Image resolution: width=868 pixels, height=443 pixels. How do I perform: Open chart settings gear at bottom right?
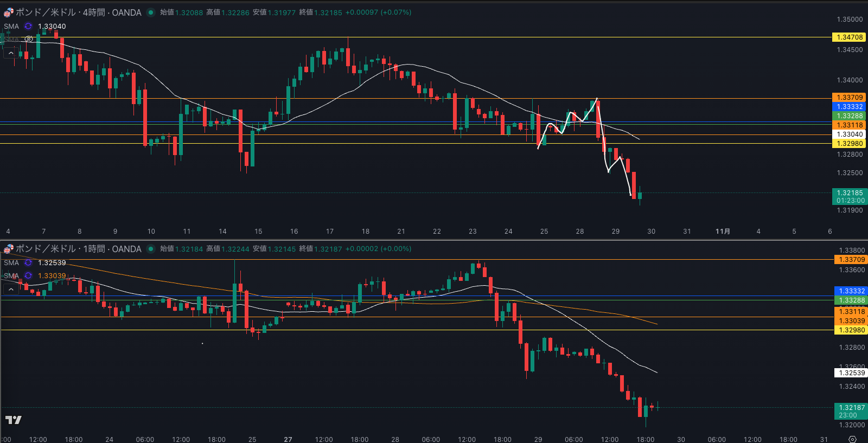[x=852, y=439]
